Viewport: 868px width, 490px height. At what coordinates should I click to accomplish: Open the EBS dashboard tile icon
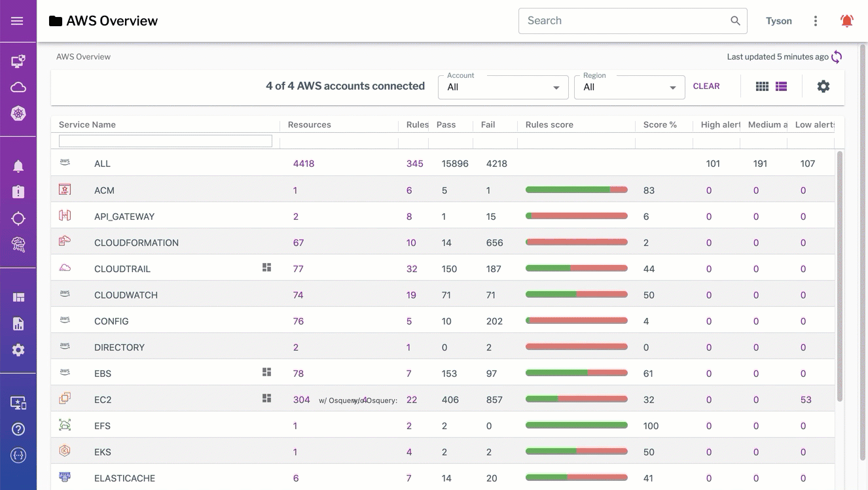[266, 372]
